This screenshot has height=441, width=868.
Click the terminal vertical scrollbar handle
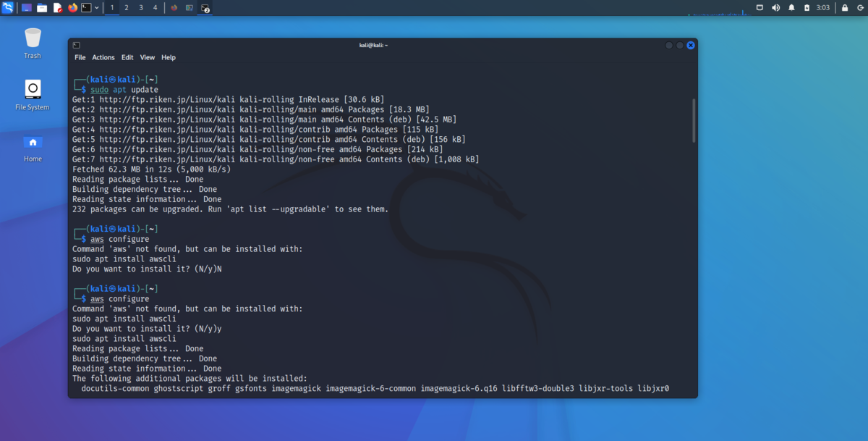point(694,120)
